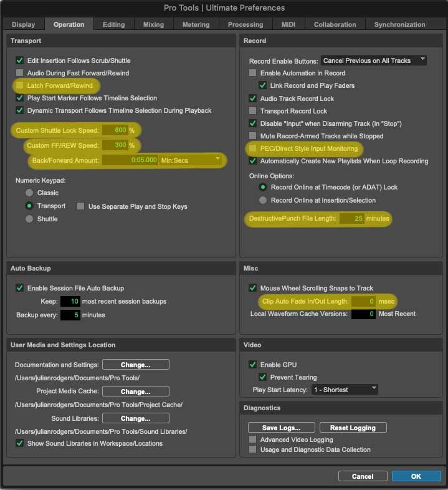Click the Project Cache folder path text

coord(98,405)
